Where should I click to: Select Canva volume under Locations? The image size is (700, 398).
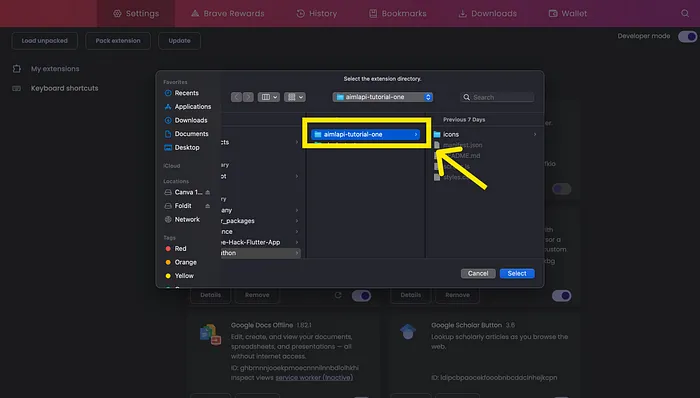tap(188, 192)
